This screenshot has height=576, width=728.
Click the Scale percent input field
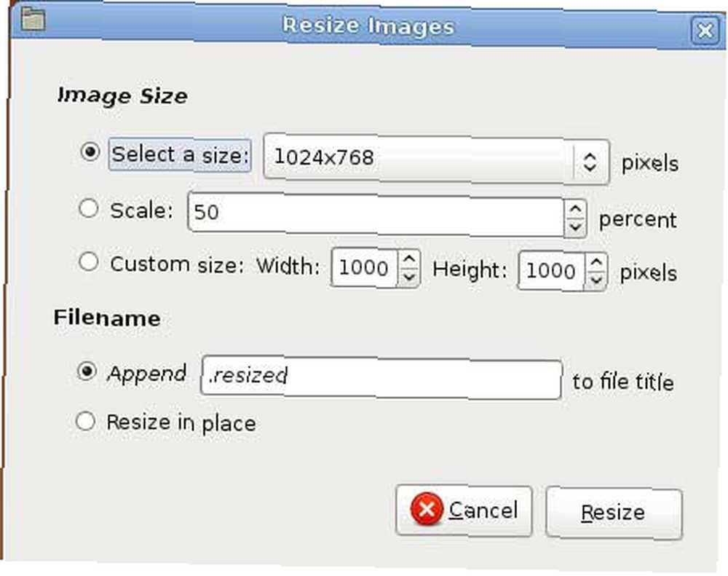pyautogui.click(x=376, y=215)
